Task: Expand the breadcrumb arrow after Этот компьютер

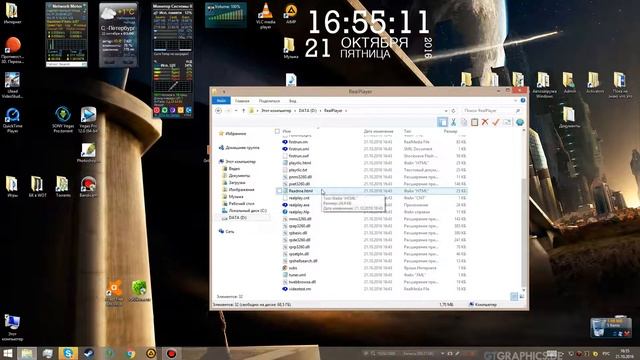Action: coord(295,111)
